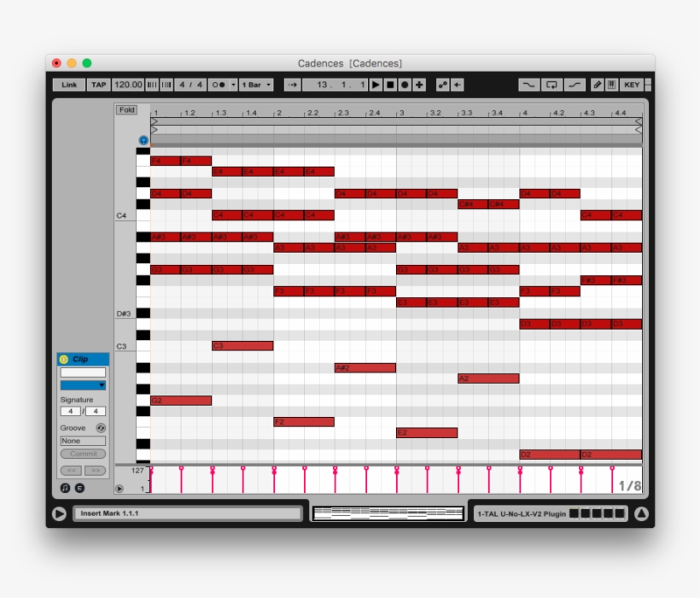This screenshot has width=700, height=598.
Task: Select the Preview headphone/piano icon near KEY
Action: (613, 85)
